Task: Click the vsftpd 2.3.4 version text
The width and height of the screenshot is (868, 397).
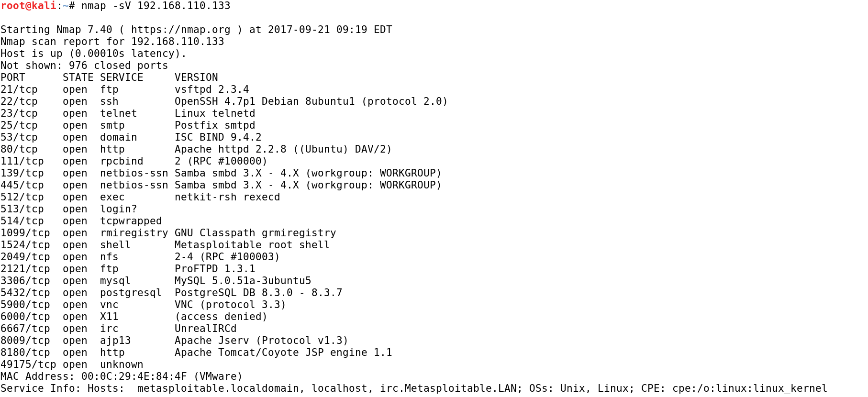Action: (x=211, y=89)
